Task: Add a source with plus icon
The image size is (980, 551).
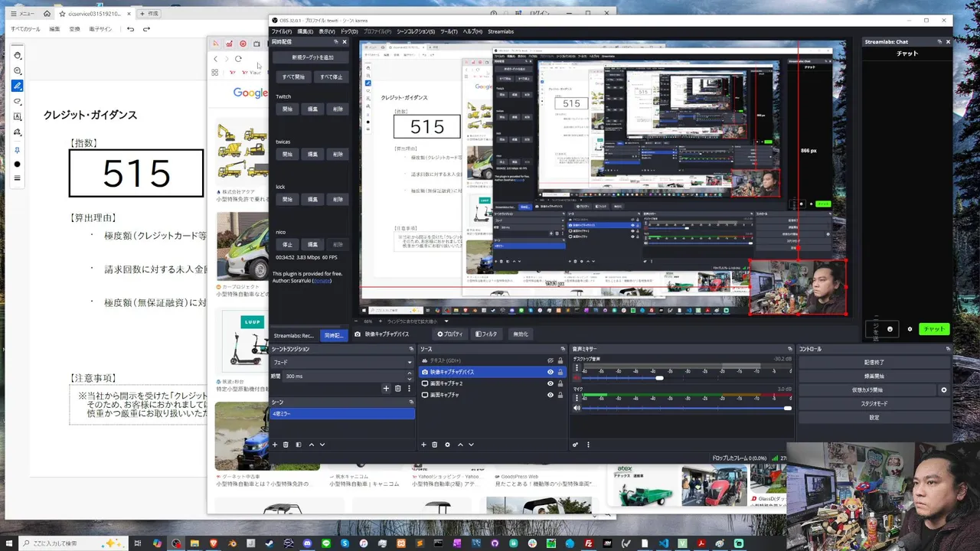Action: pos(423,445)
